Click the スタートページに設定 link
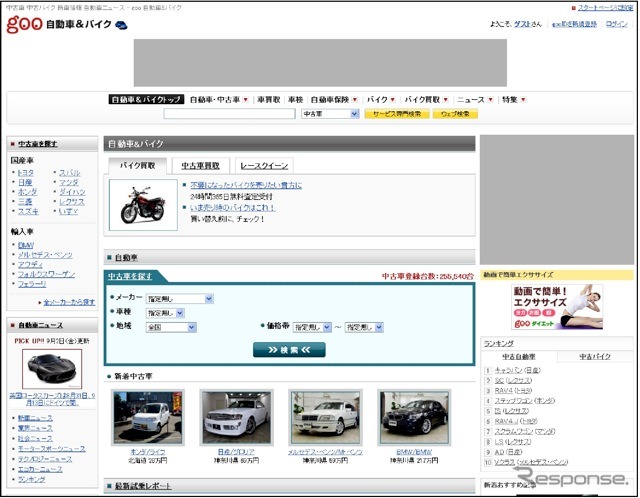Viewport: 640px width, 498px height. point(606,8)
